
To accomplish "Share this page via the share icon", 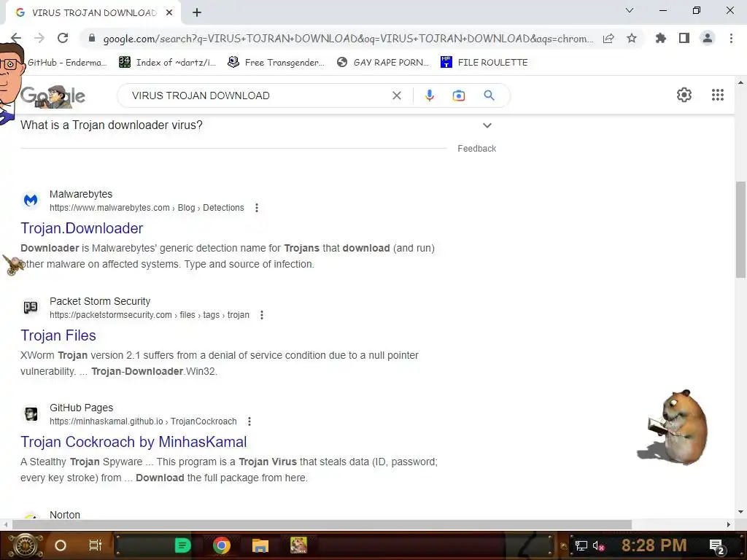I will point(608,38).
